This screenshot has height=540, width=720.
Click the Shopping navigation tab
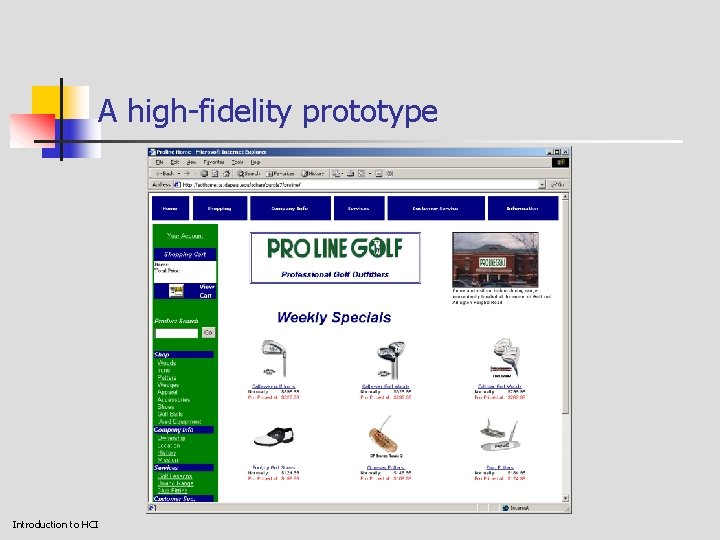tap(220, 208)
